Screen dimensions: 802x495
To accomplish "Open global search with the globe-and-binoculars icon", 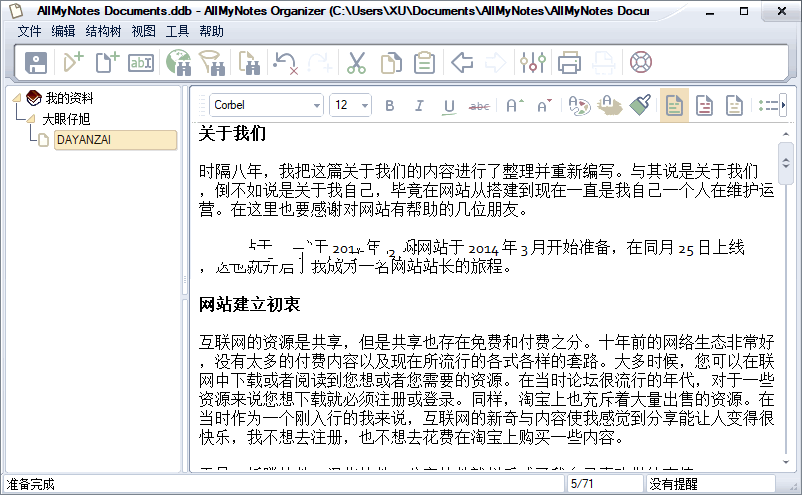I will pos(179,63).
